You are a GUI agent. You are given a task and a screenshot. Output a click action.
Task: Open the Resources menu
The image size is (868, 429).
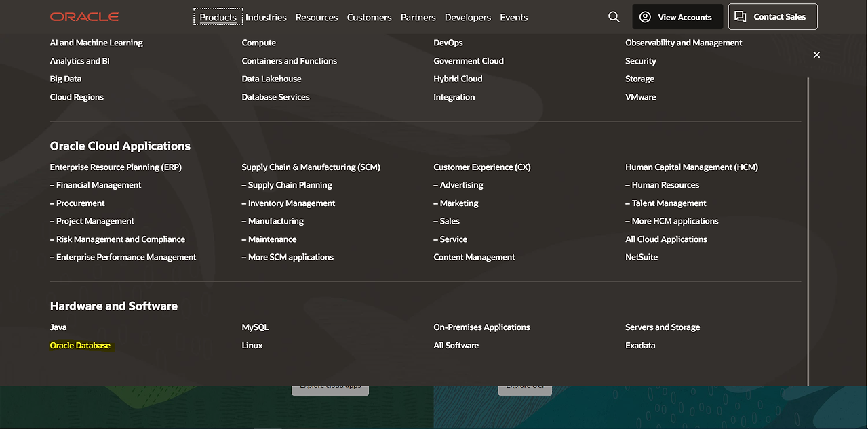pyautogui.click(x=317, y=18)
